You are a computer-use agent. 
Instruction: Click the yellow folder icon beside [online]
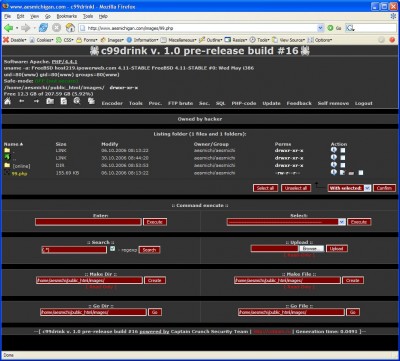click(x=7, y=165)
